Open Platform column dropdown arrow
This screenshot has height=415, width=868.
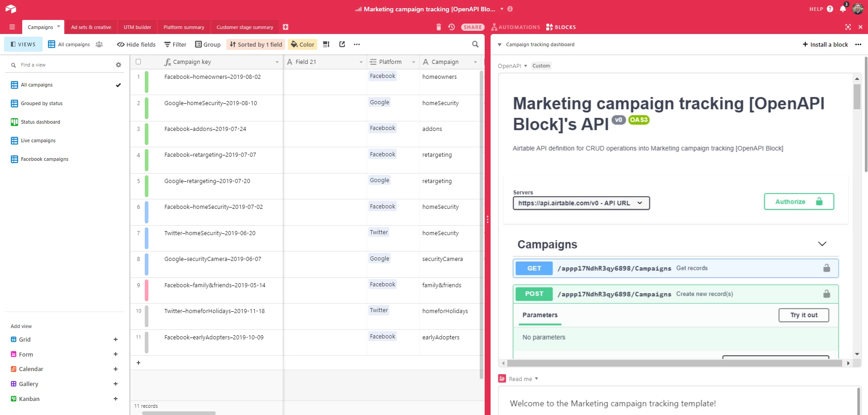click(414, 62)
